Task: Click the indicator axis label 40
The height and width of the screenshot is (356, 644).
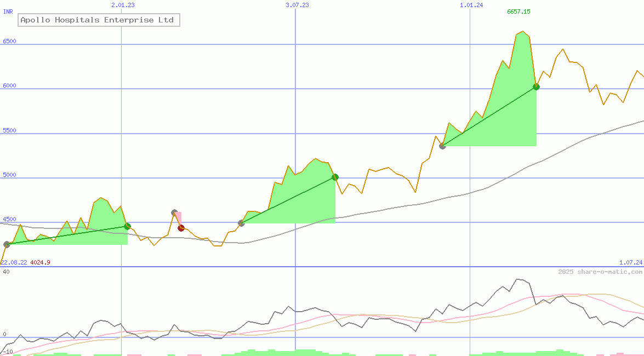Action: click(x=6, y=272)
